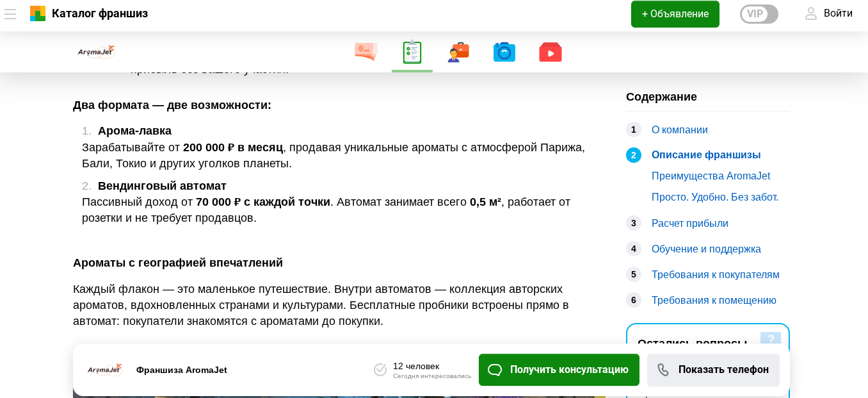Click the AromaJet logo in sticky header
This screenshot has width=868, height=398.
coord(96,52)
